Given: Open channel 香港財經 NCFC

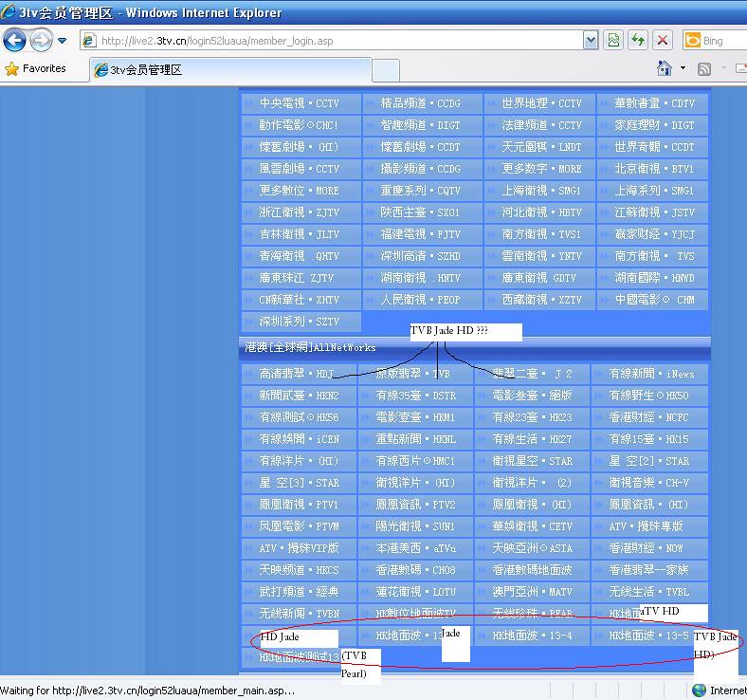Looking at the screenshot, I should [x=649, y=417].
